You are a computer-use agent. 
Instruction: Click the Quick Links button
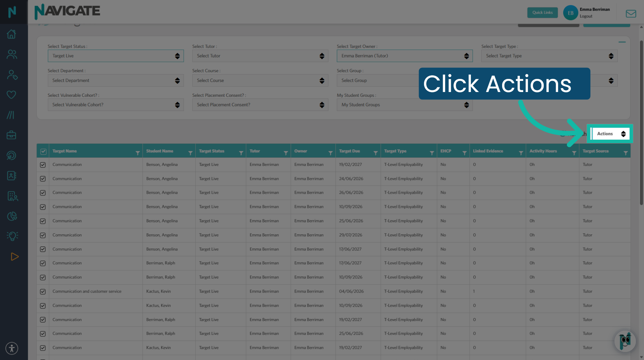pos(542,12)
